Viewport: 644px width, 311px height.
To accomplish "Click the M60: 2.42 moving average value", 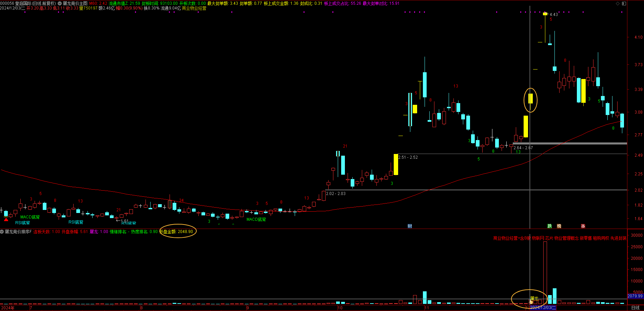I will 98,3.
